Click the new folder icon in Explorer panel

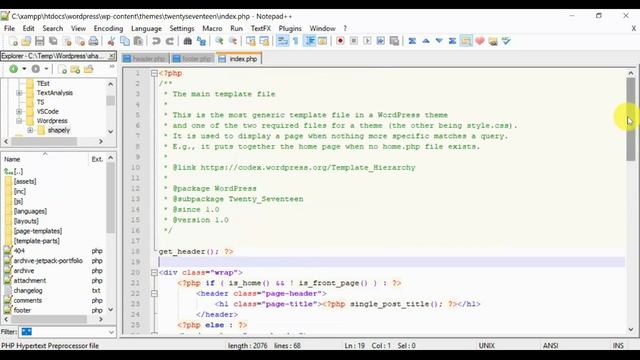tap(75, 69)
